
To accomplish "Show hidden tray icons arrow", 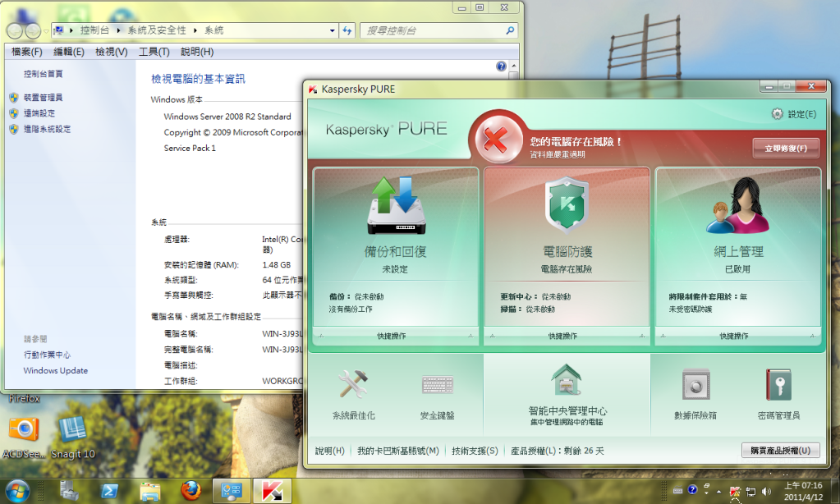I will point(718,491).
